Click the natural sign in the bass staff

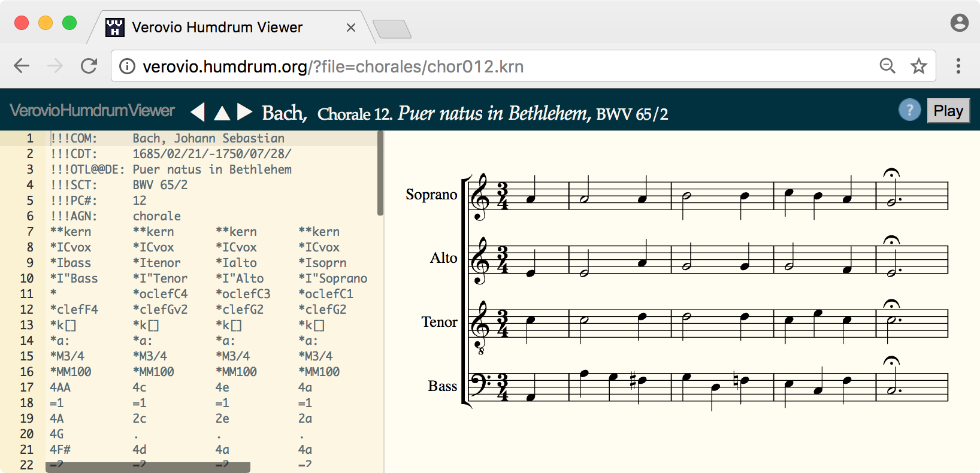point(736,381)
